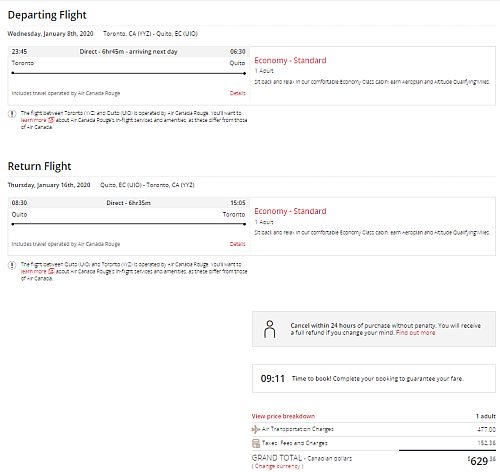Click the airplane icon beside Air Transportation Charges
This screenshot has height=472, width=500.
256,429
